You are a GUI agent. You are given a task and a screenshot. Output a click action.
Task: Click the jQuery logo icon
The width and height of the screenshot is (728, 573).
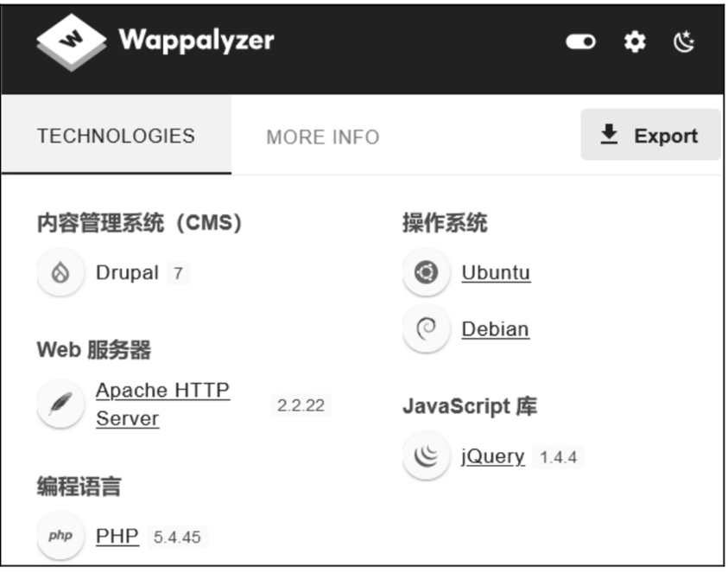[x=427, y=455]
